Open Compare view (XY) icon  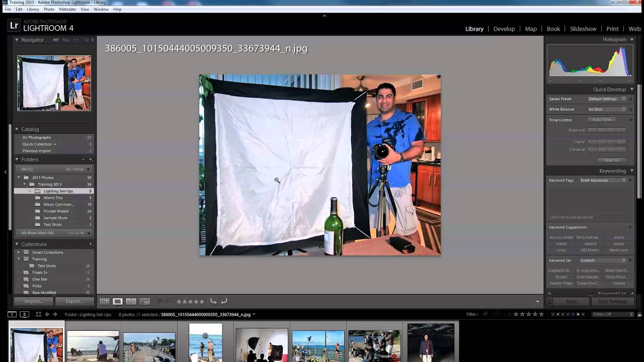[x=131, y=301]
